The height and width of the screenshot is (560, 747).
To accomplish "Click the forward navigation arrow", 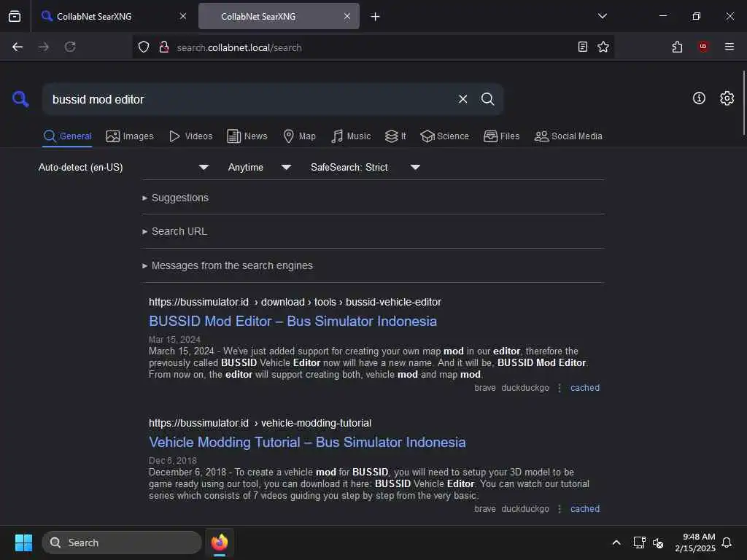I will [x=44, y=47].
